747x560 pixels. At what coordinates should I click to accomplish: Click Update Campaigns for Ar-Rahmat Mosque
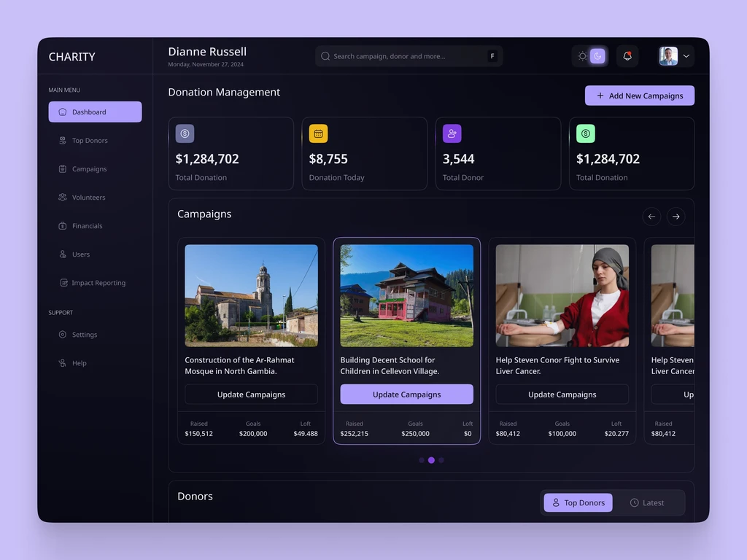point(251,394)
